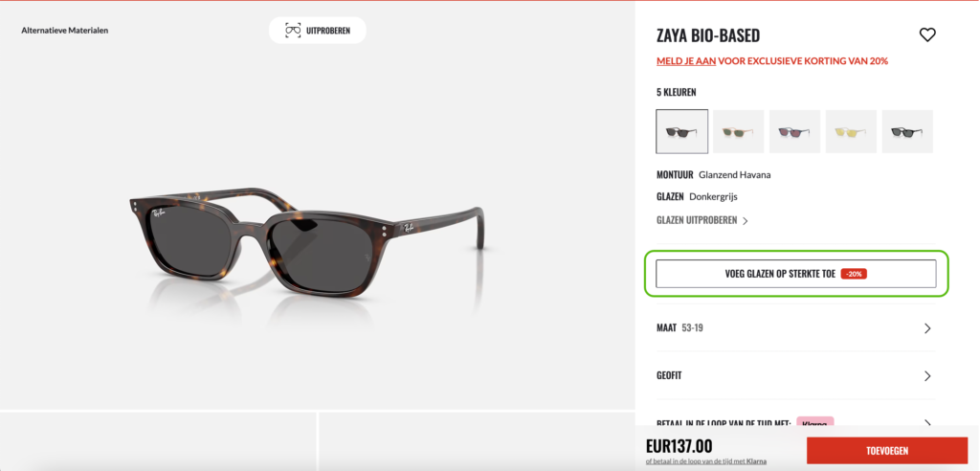Open Glazen Uitproberen arrow link

pyautogui.click(x=702, y=220)
